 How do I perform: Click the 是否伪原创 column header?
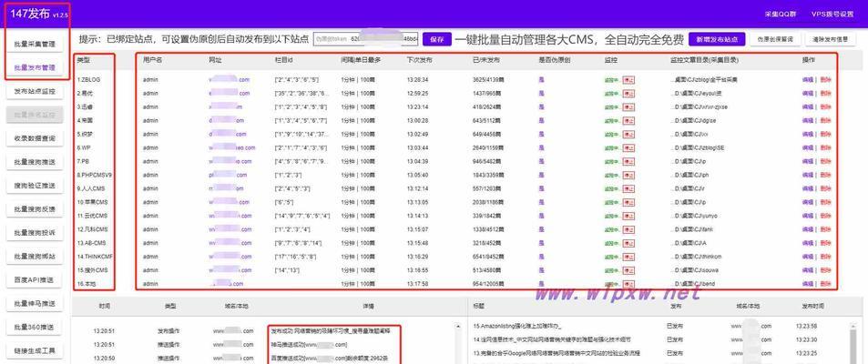[554, 58]
